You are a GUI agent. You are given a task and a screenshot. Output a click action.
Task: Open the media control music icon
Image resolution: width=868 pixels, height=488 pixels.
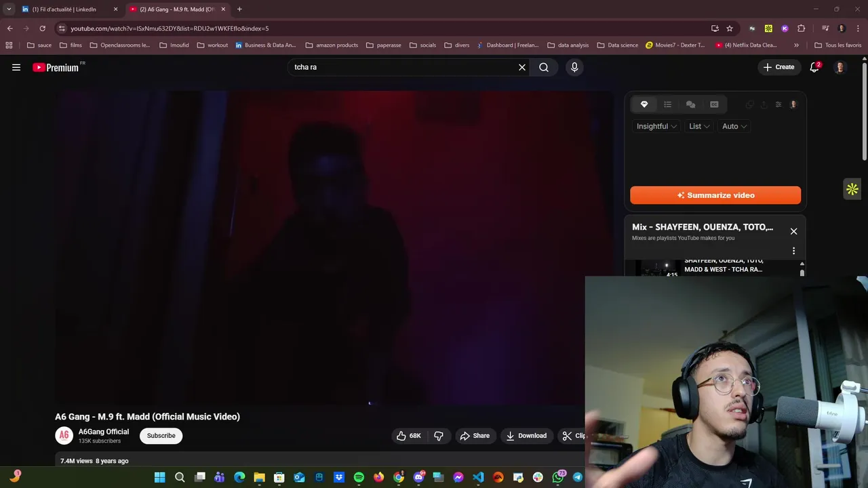[825, 28]
